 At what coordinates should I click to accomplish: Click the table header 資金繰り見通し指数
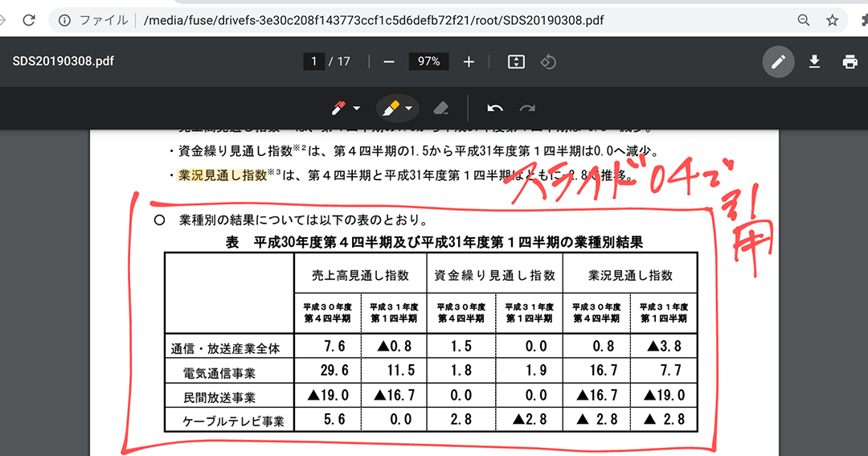(494, 275)
